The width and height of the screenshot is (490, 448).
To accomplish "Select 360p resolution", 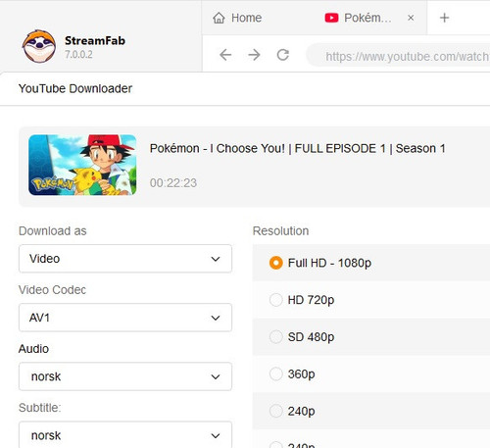I will coord(275,373).
